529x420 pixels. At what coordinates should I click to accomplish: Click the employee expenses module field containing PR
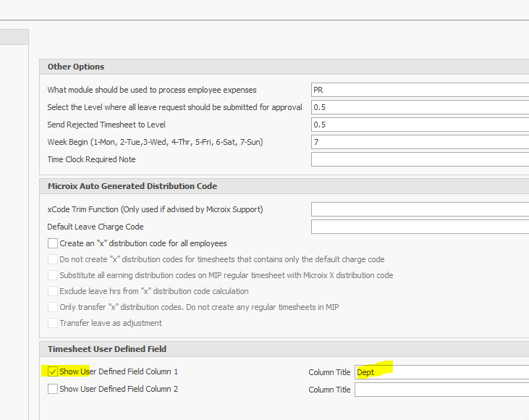click(x=420, y=90)
